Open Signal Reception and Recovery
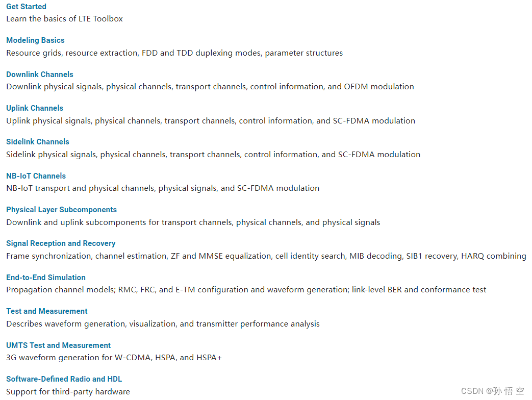 (61, 243)
